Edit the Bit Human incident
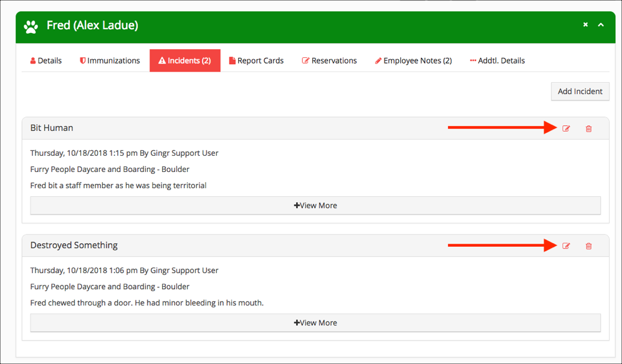This screenshot has width=622, height=364. pos(566,128)
